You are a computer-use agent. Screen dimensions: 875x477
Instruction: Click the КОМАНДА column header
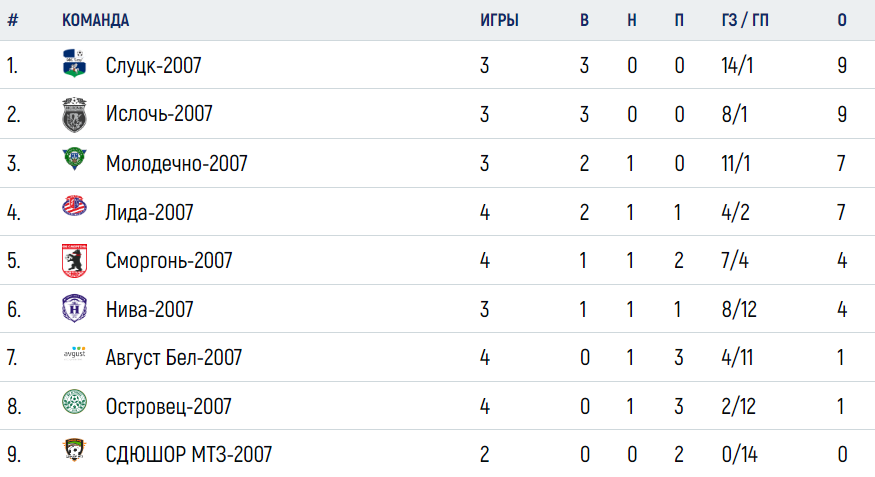(95, 20)
